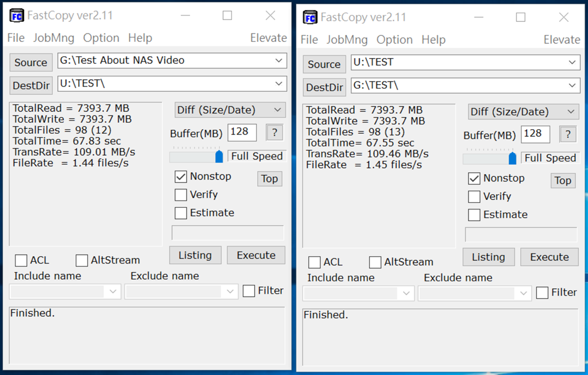Expand Include name dropdown in left window

[113, 291]
